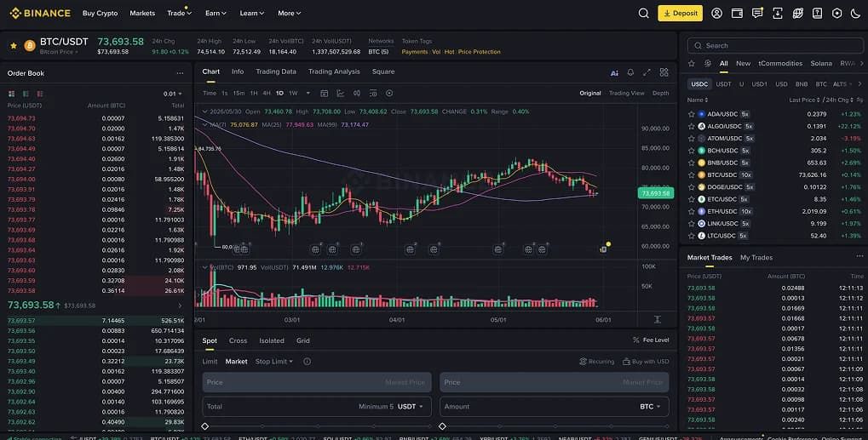Show sell orders only view
The image size is (868, 440).
40,94
